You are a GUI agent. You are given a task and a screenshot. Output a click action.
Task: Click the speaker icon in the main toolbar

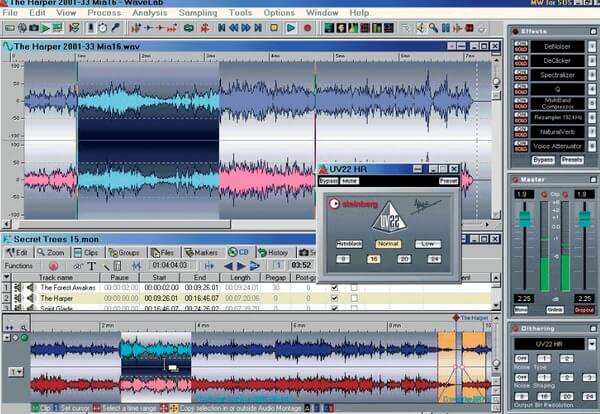click(421, 28)
